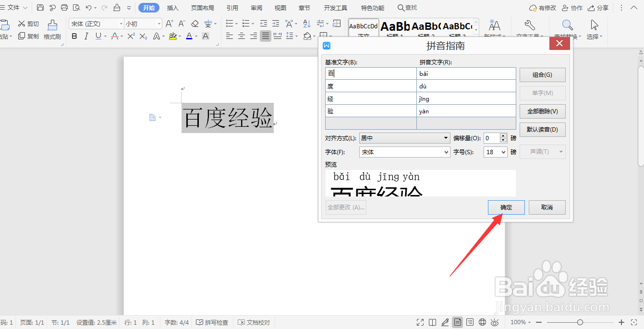Screen dimensions: 644x329
Task: Confirm the pinyin guide with 确定
Action: point(506,207)
